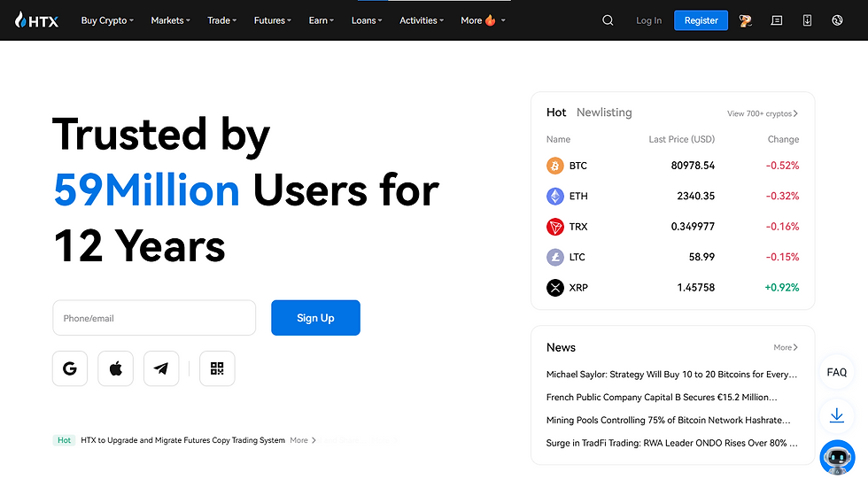
Task: Click XRP price 1.45758
Action: click(x=696, y=287)
